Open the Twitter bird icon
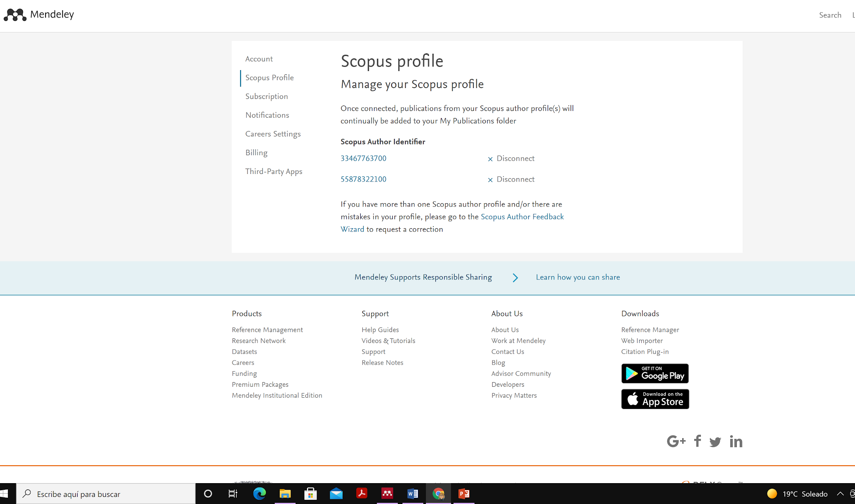 click(x=715, y=442)
